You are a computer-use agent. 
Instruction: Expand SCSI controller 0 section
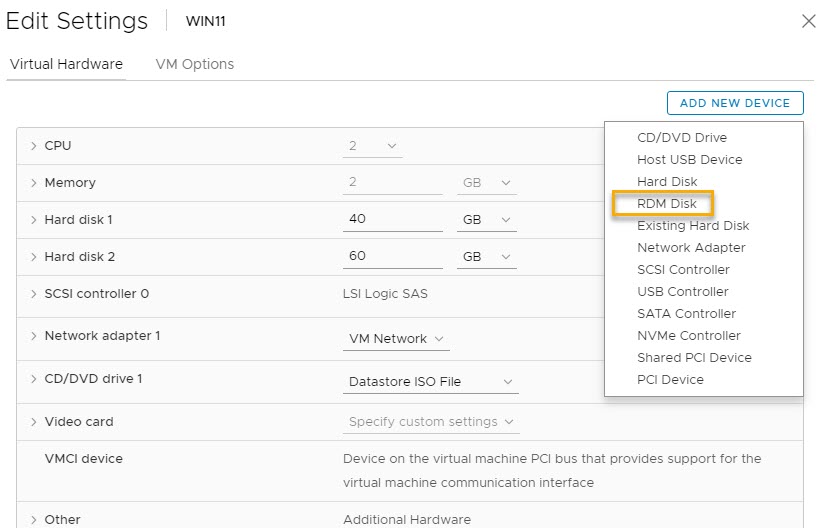tap(34, 294)
